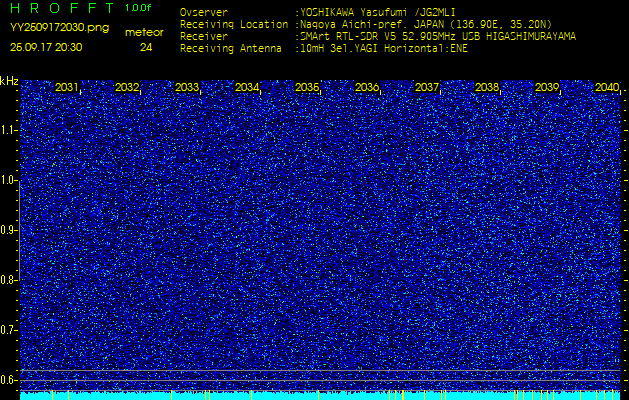The height and width of the screenshot is (400, 629).
Task: Click the 0.9 frequency axis label
Action: (8, 230)
